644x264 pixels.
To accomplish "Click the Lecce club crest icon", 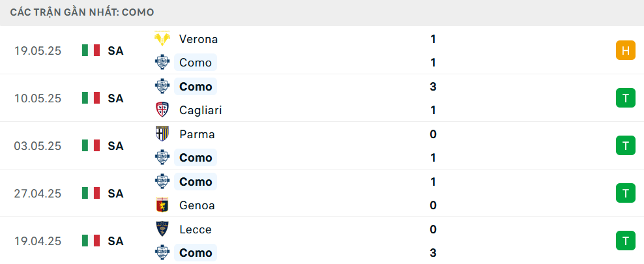I will tap(162, 229).
